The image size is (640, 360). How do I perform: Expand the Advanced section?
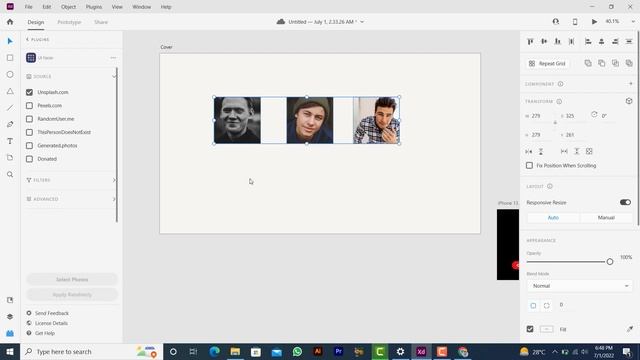pos(114,199)
